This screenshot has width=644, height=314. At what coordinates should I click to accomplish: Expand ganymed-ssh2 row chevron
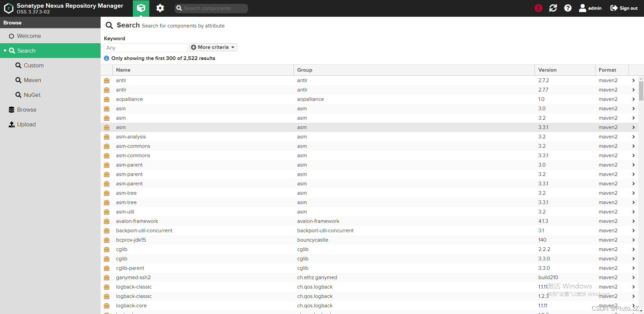pyautogui.click(x=633, y=277)
